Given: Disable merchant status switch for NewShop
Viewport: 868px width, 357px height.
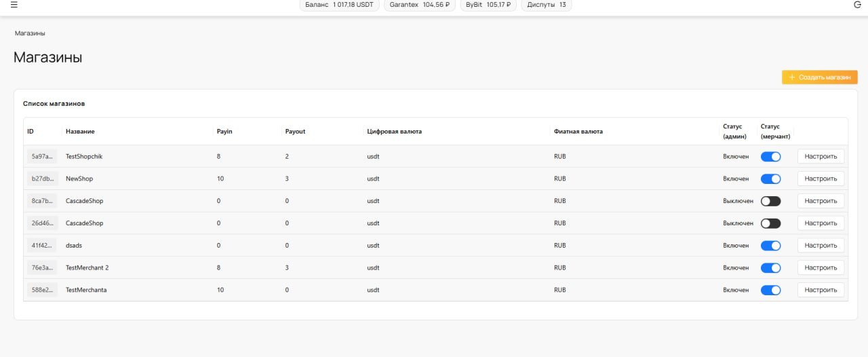Looking at the screenshot, I should [x=770, y=179].
